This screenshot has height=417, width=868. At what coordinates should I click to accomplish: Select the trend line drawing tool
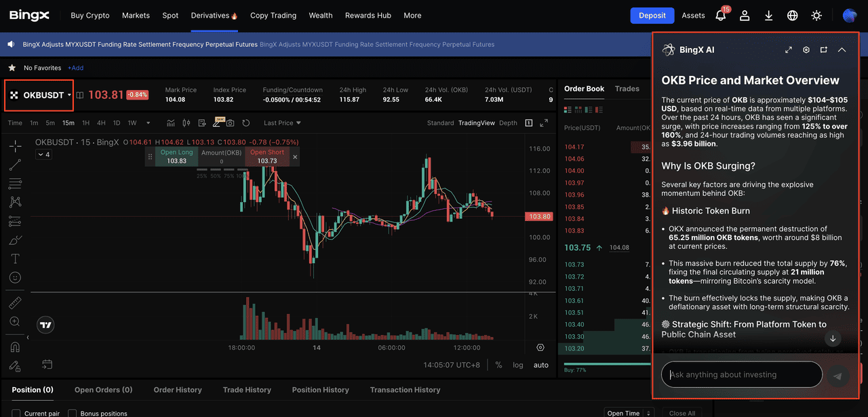[x=15, y=165]
